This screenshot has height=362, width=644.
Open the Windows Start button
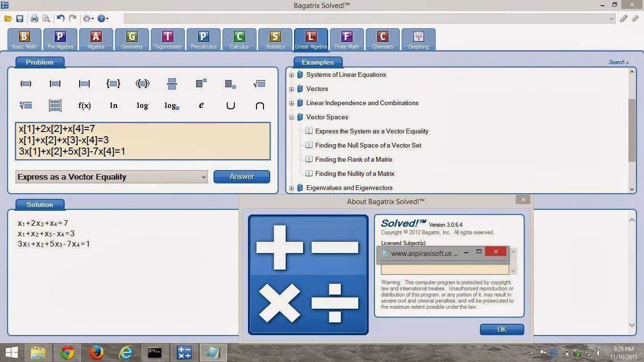pyautogui.click(x=12, y=353)
